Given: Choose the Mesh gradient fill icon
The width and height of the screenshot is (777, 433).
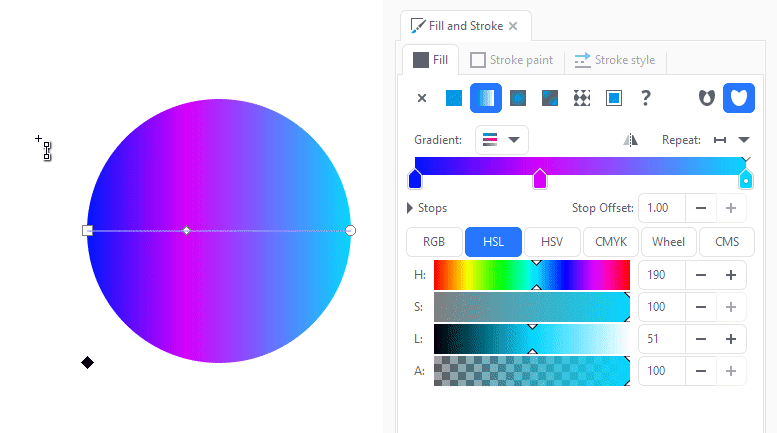Looking at the screenshot, I should (550, 98).
